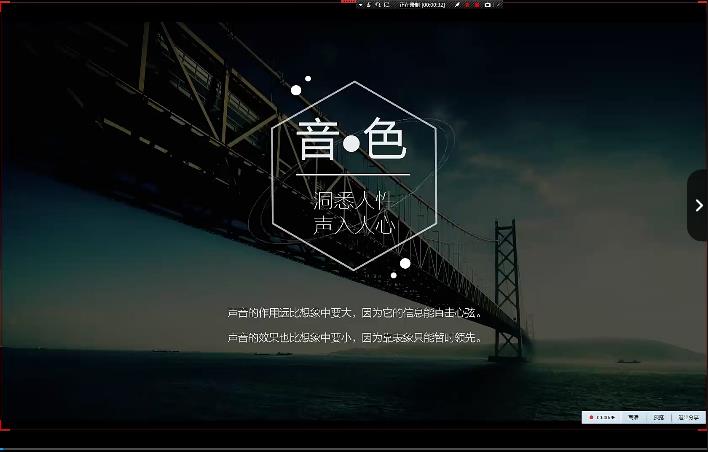Click the rightmost icon in the recording toolbar
Image resolution: width=708 pixels, height=452 pixels.
click(x=498, y=5)
